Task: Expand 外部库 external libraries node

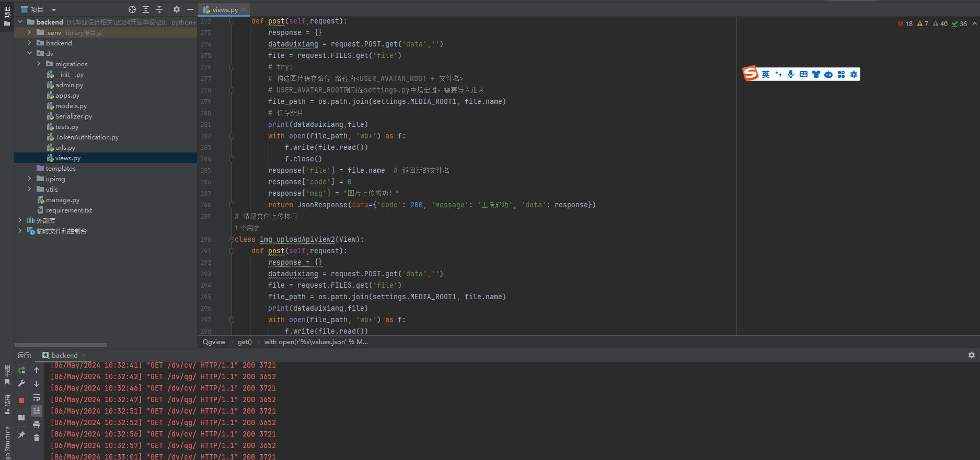Action: coord(20,220)
